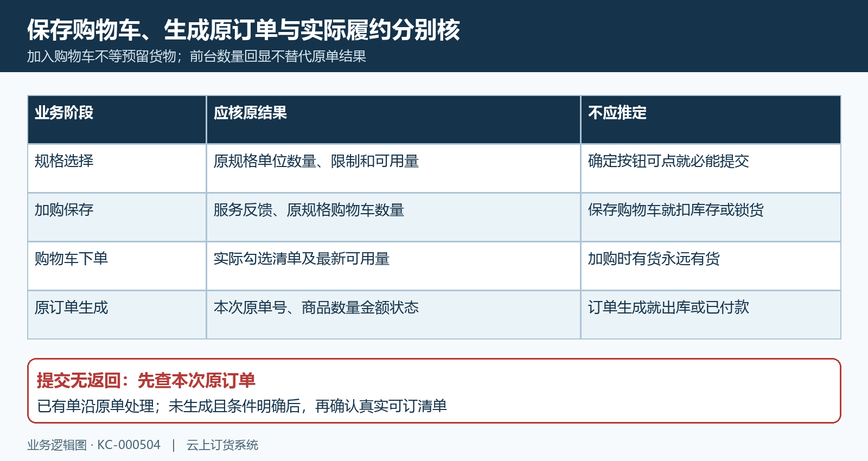Select the 应核原结果 column header
Screen dimensions: 868x461
(393, 119)
